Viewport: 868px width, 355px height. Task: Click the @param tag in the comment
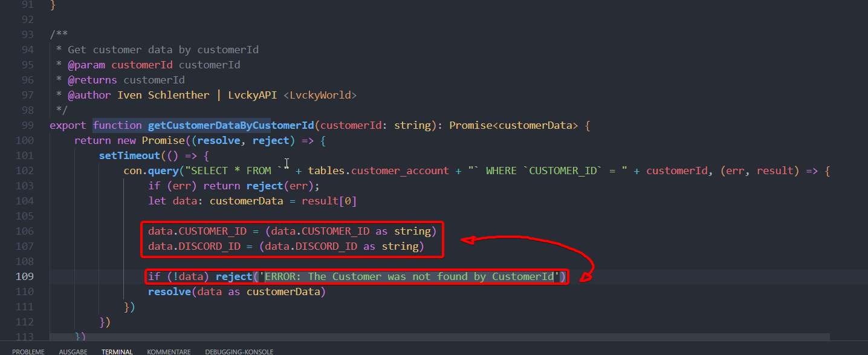[86, 65]
